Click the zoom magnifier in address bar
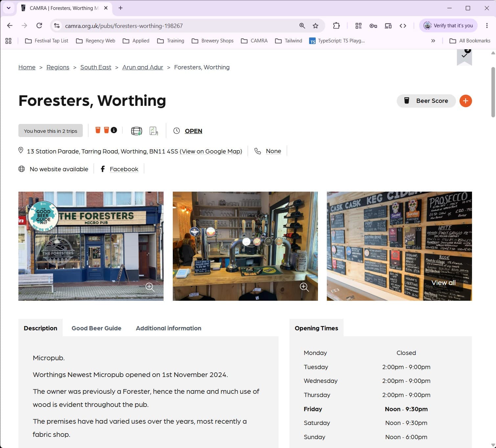 pyautogui.click(x=302, y=26)
